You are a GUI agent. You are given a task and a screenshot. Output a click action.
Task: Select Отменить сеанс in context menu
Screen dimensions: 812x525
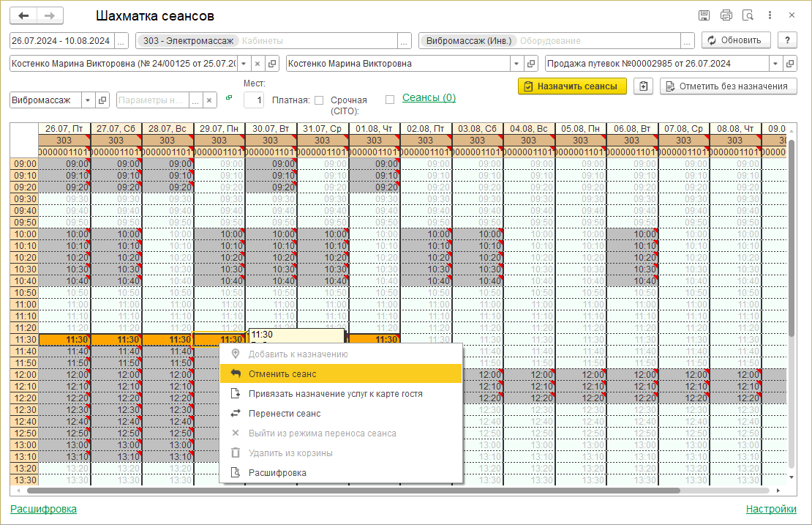(282, 373)
